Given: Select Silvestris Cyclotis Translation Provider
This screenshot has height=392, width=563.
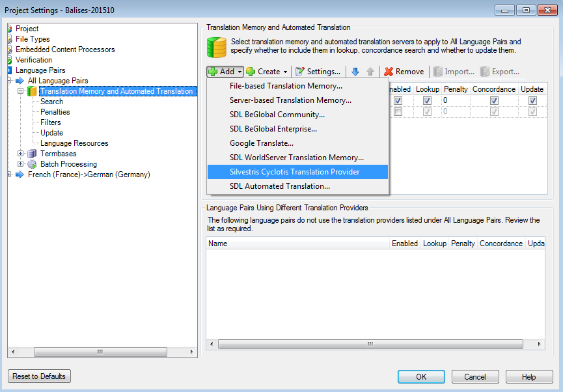Looking at the screenshot, I should point(297,172).
